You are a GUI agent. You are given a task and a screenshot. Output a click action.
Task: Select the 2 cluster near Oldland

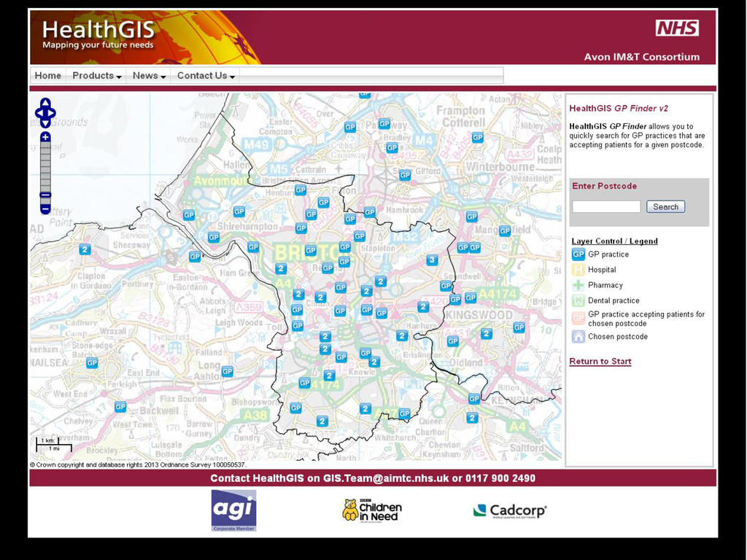coord(486,333)
